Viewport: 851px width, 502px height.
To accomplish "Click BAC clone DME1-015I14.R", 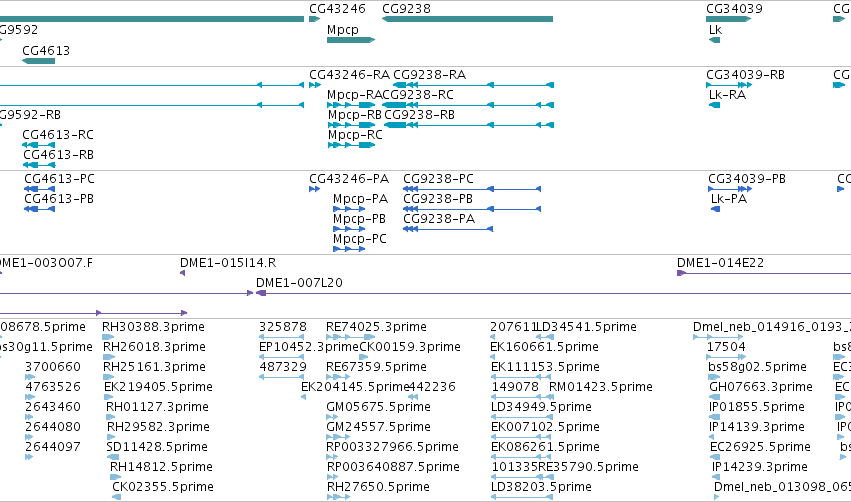I will coord(228,263).
